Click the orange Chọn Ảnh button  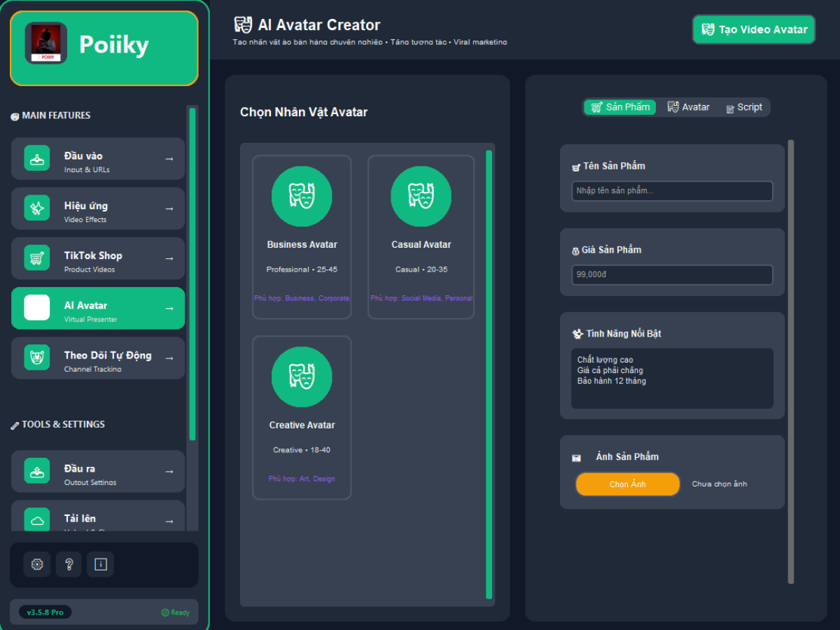click(x=627, y=484)
